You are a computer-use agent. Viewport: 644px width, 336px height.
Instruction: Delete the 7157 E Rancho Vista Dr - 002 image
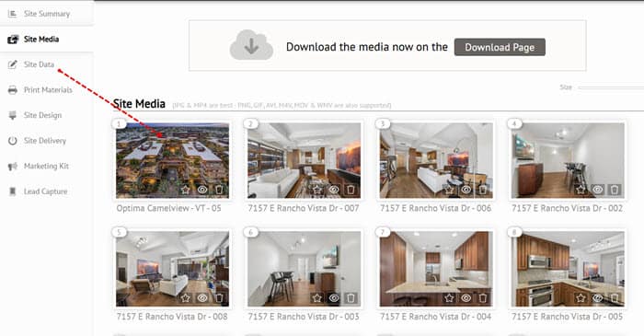(x=615, y=190)
